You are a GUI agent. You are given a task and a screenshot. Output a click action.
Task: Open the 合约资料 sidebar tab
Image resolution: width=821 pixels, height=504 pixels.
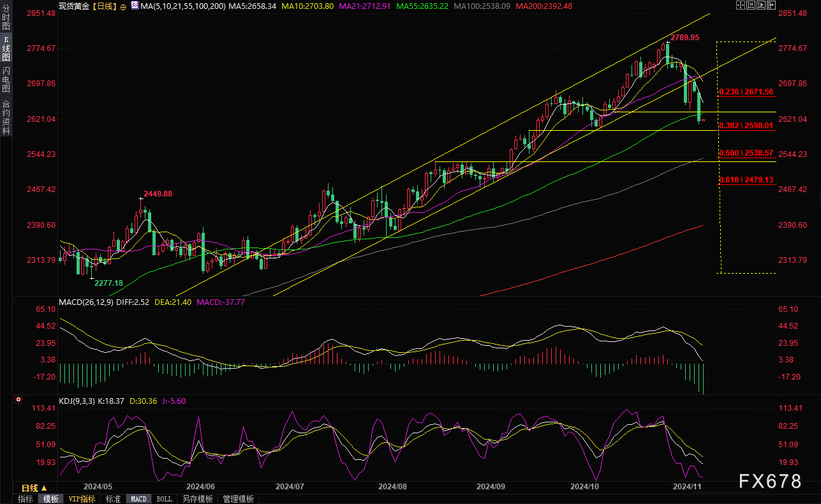pyautogui.click(x=6, y=117)
